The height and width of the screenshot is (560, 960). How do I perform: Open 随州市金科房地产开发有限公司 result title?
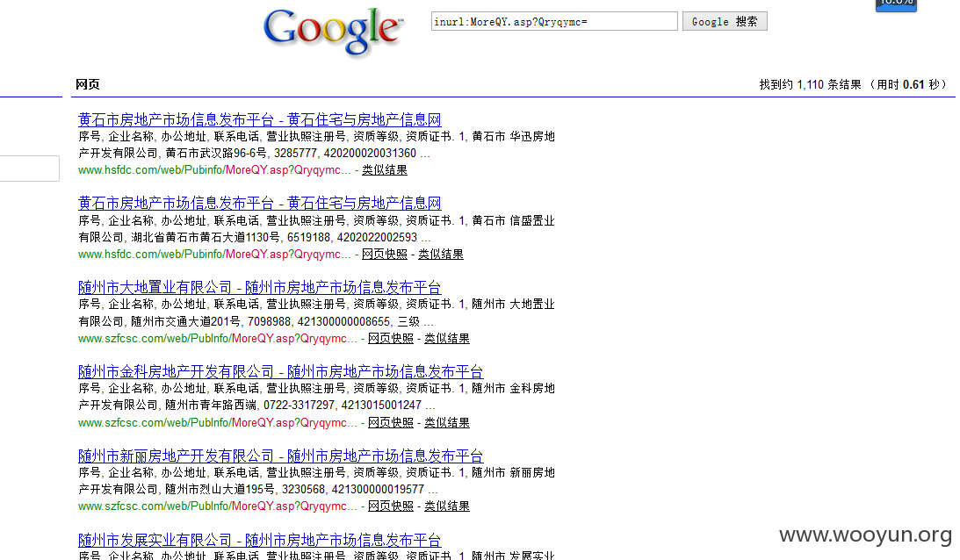coord(280,371)
